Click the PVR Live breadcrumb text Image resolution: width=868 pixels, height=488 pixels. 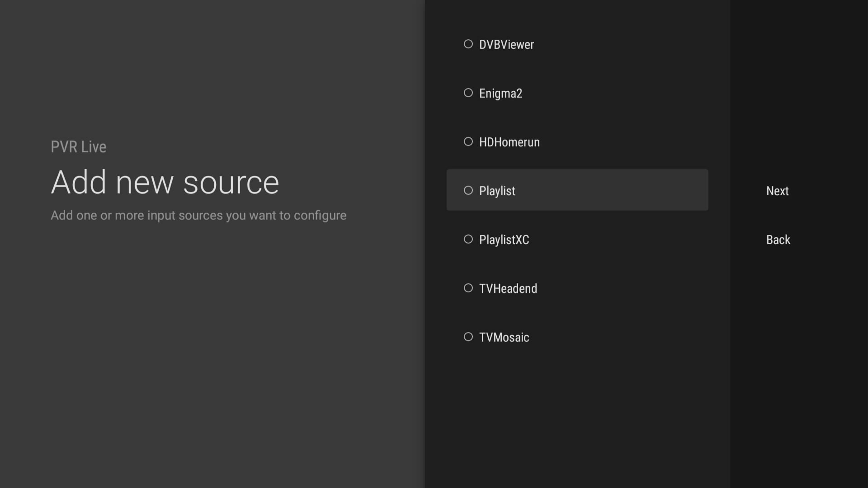click(78, 147)
